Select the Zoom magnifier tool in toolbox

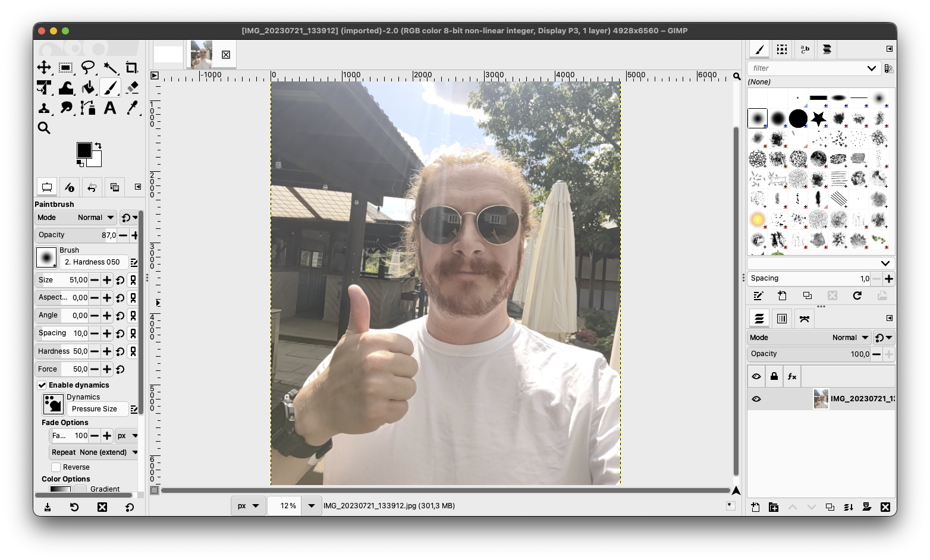pyautogui.click(x=44, y=128)
